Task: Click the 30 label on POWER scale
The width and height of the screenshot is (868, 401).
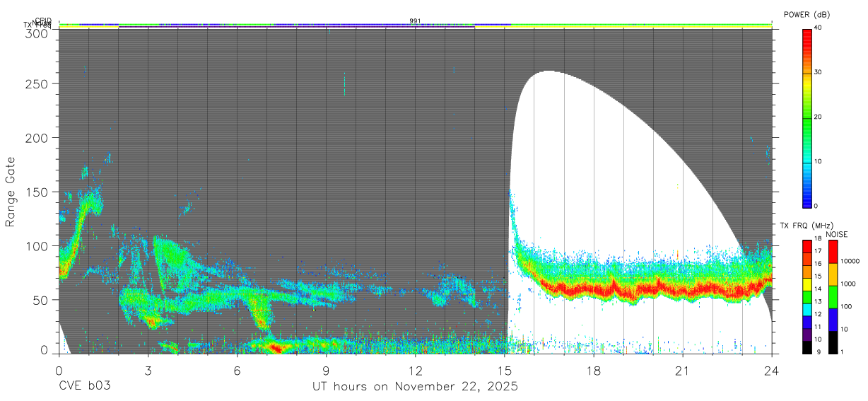Action: (819, 72)
